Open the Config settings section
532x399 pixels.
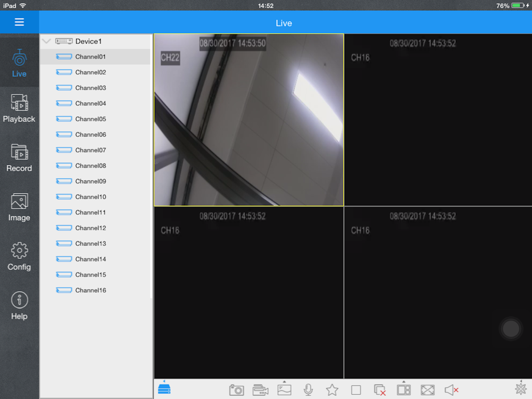[19, 256]
